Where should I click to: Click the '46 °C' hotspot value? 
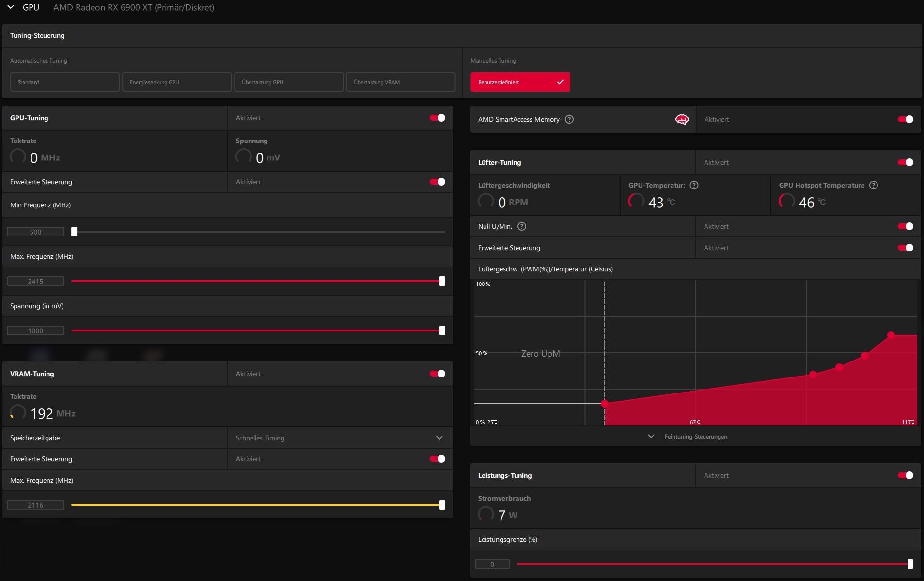(x=812, y=202)
